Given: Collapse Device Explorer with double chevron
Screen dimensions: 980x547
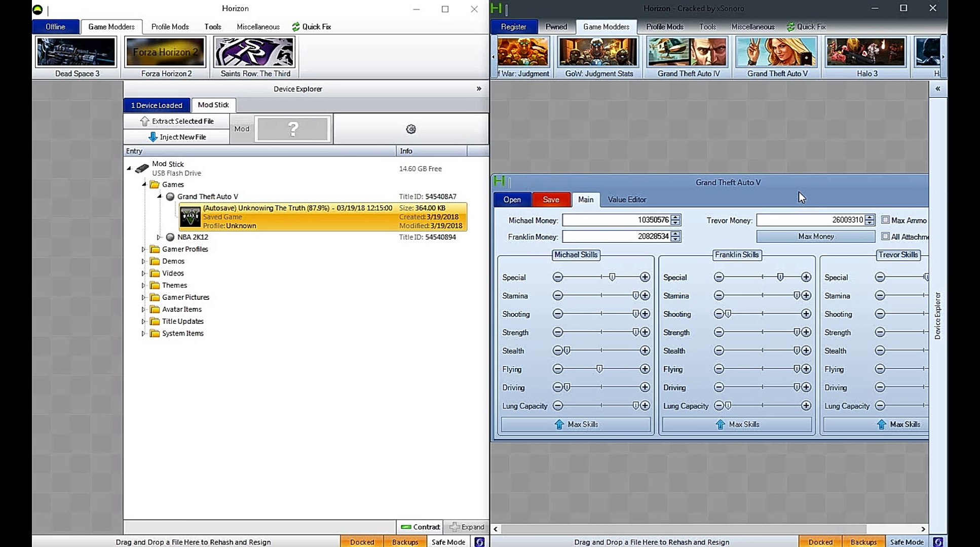Looking at the screenshot, I should (x=479, y=89).
